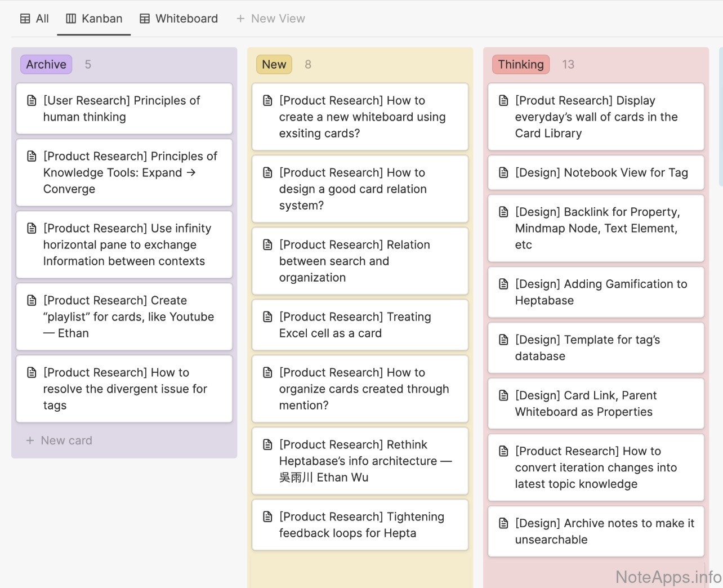Switch to the All view tab

tap(34, 19)
